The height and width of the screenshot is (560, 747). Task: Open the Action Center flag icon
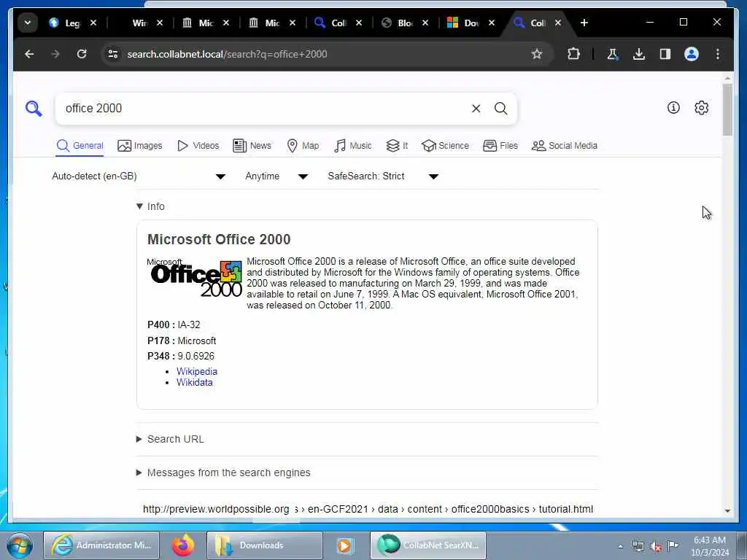(x=673, y=546)
